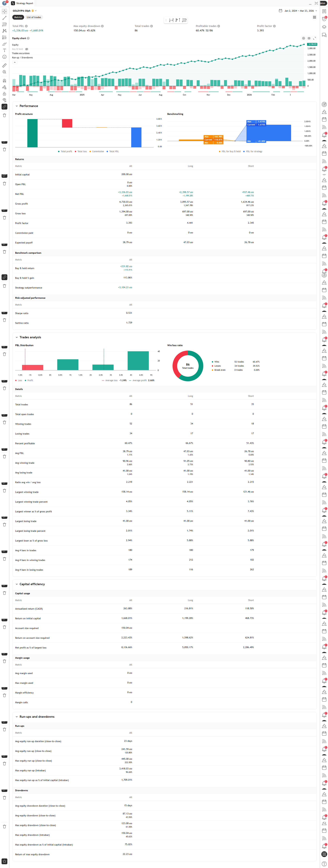Image resolution: width=328 pixels, height=868 pixels.
Task: Show info for Total P&L metric
Action: click(x=26, y=26)
